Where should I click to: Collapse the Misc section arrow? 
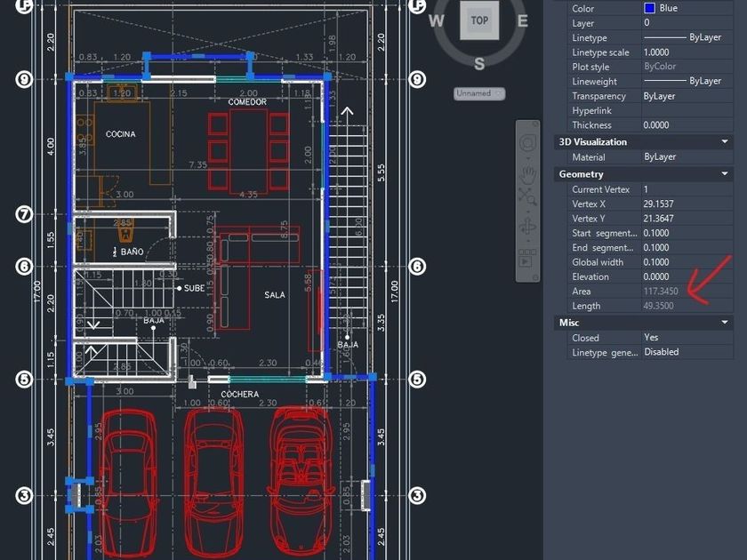[725, 323]
